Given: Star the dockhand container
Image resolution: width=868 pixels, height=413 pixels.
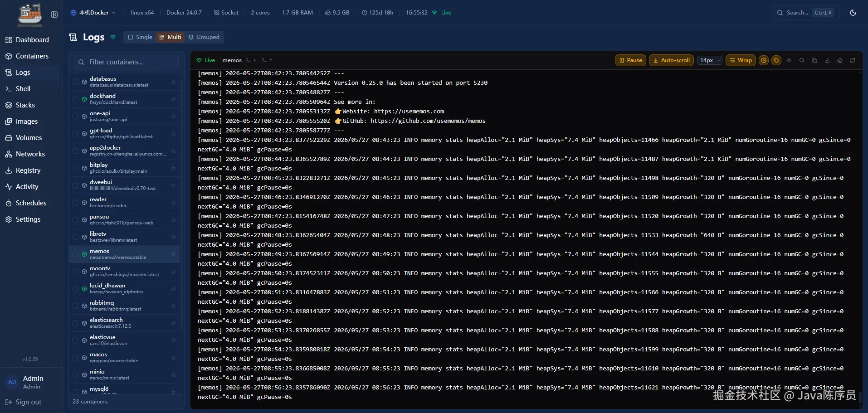Looking at the screenshot, I should [174, 99].
